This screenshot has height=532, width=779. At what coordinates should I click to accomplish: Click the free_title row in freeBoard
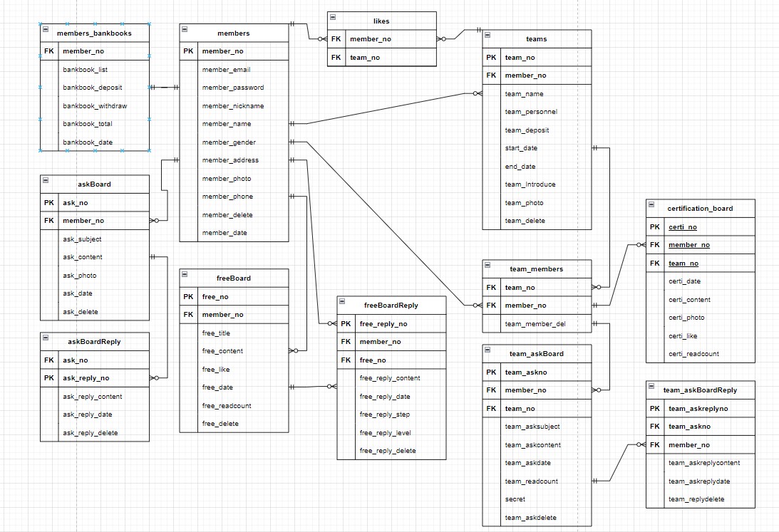(x=234, y=333)
